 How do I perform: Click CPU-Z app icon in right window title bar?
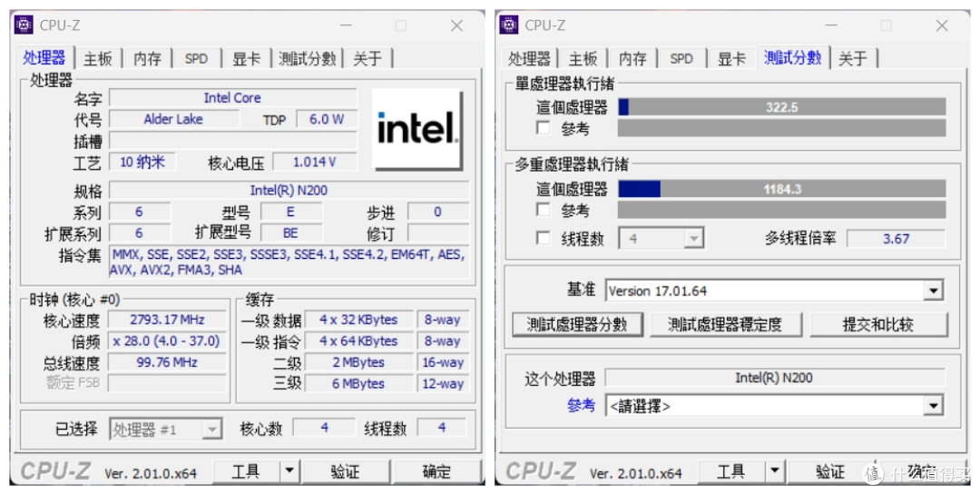point(509,25)
